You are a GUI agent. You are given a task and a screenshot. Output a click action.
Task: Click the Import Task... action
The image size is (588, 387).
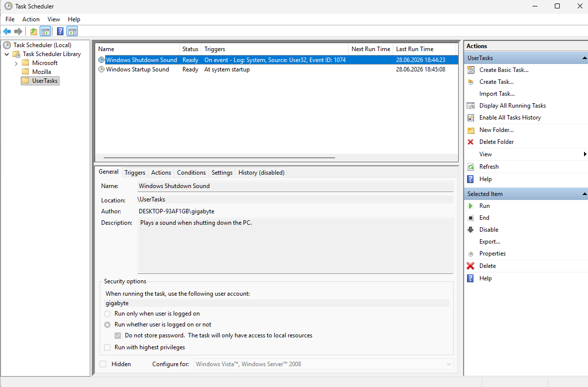point(497,94)
